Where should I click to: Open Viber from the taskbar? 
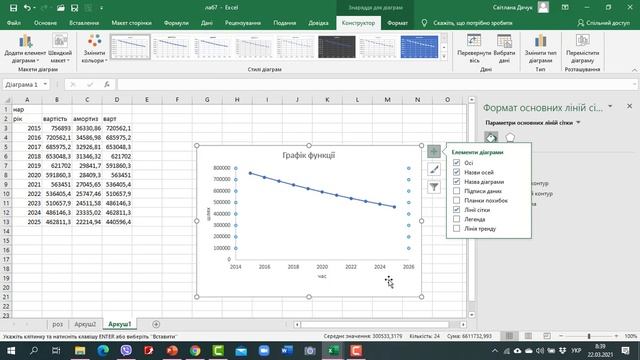click(126, 351)
